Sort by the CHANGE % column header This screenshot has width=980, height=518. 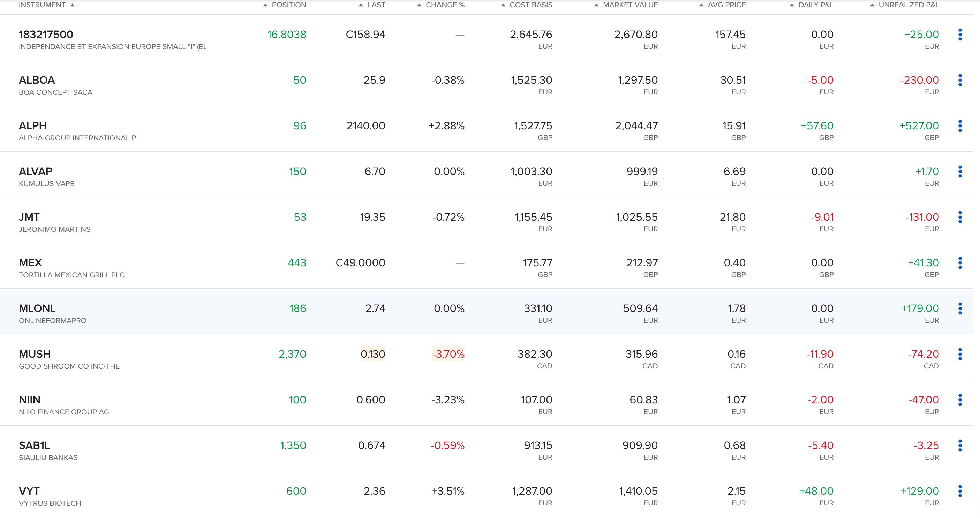444,5
